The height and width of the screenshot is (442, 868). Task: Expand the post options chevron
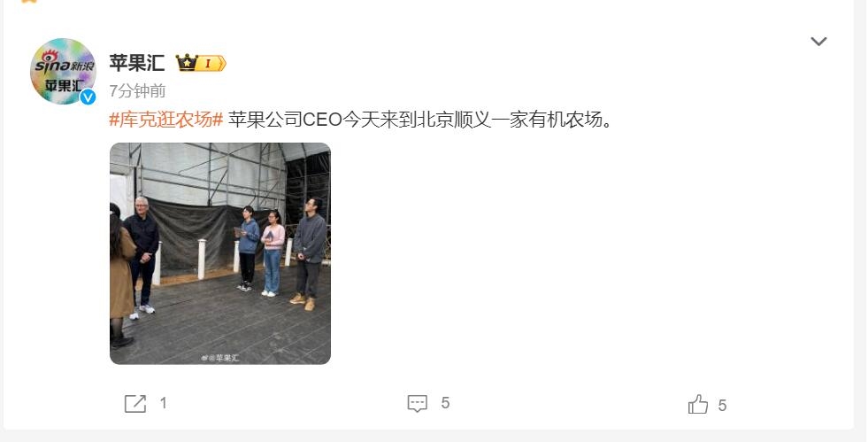coord(818,42)
